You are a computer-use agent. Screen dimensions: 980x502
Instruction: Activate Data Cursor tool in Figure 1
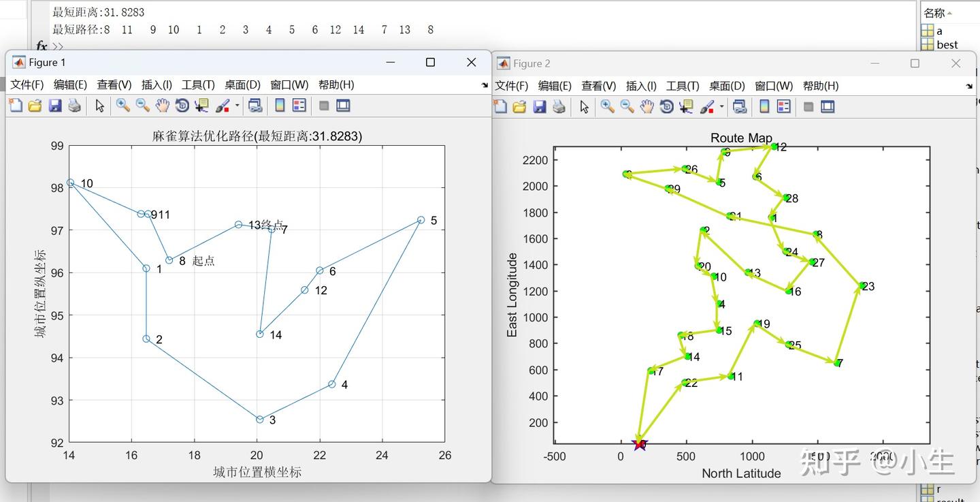pyautogui.click(x=201, y=106)
